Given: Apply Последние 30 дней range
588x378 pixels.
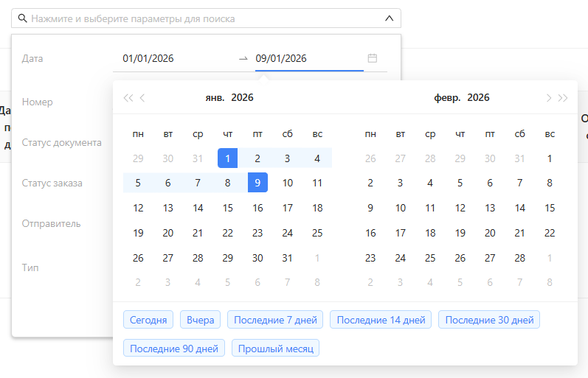Looking at the screenshot, I should [489, 320].
